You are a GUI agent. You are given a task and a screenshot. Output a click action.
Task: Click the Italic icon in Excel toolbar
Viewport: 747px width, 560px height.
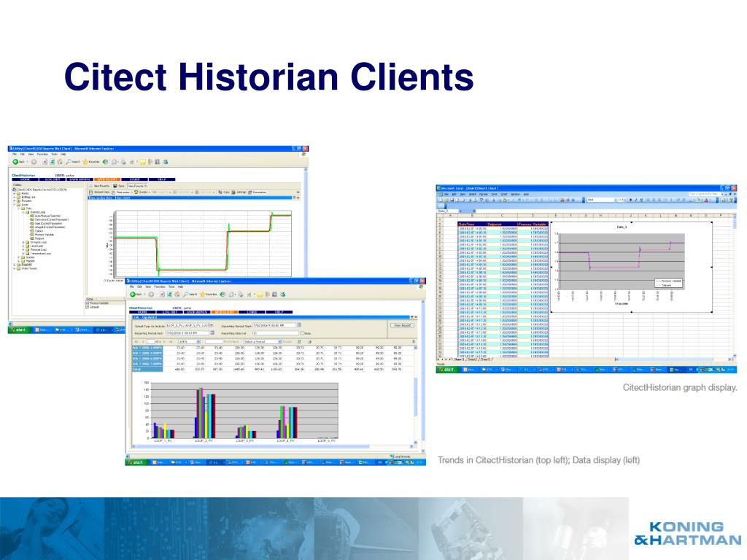click(x=636, y=200)
